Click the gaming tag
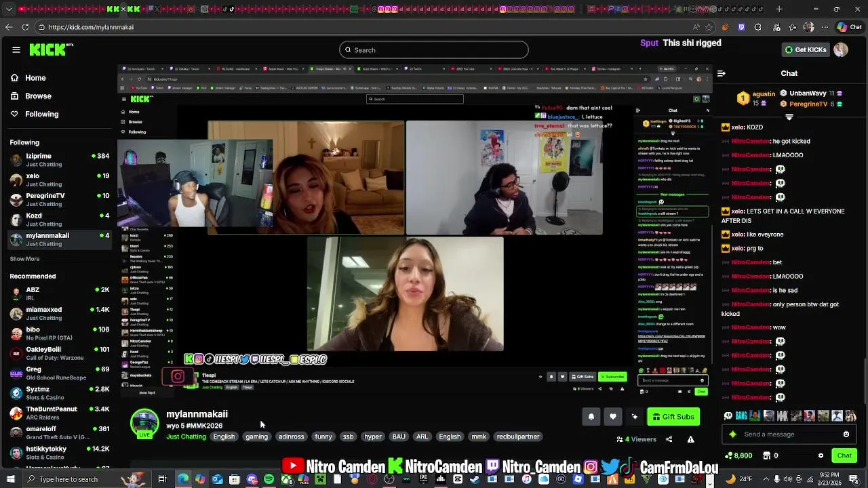This screenshot has height=488, width=868. tap(256, 436)
